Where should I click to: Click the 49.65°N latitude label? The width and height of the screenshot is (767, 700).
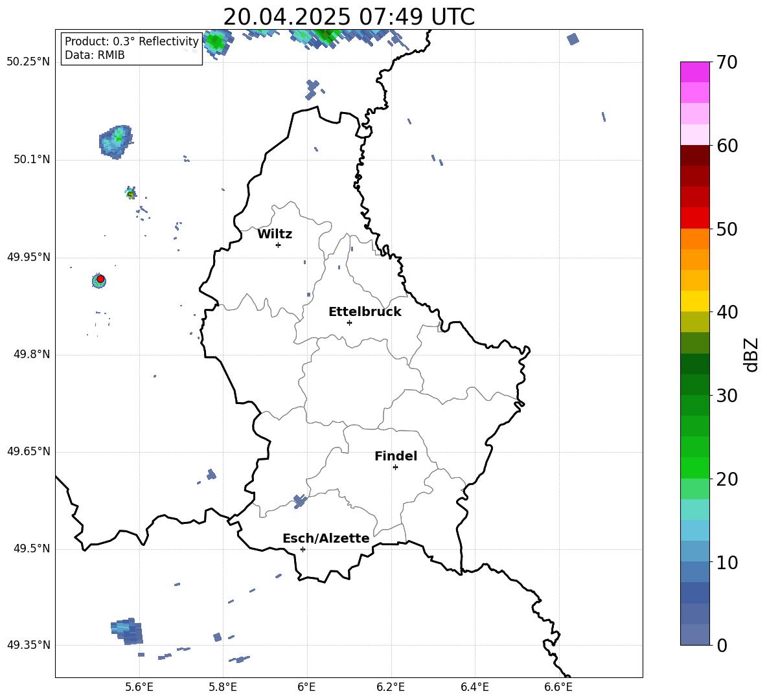[29, 451]
